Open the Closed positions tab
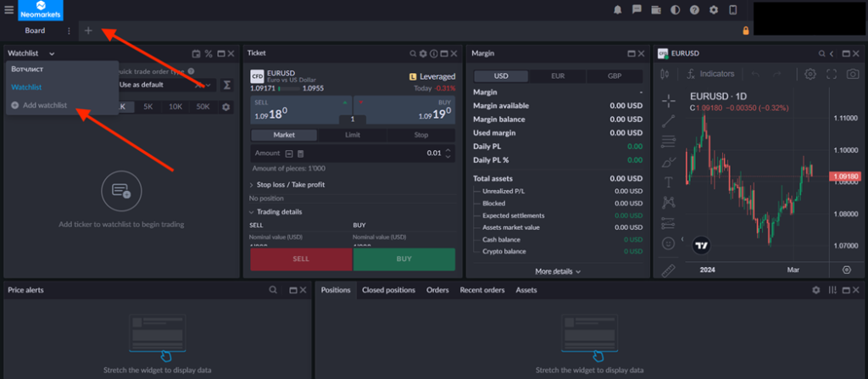Image resolution: width=868 pixels, height=379 pixels. point(388,290)
